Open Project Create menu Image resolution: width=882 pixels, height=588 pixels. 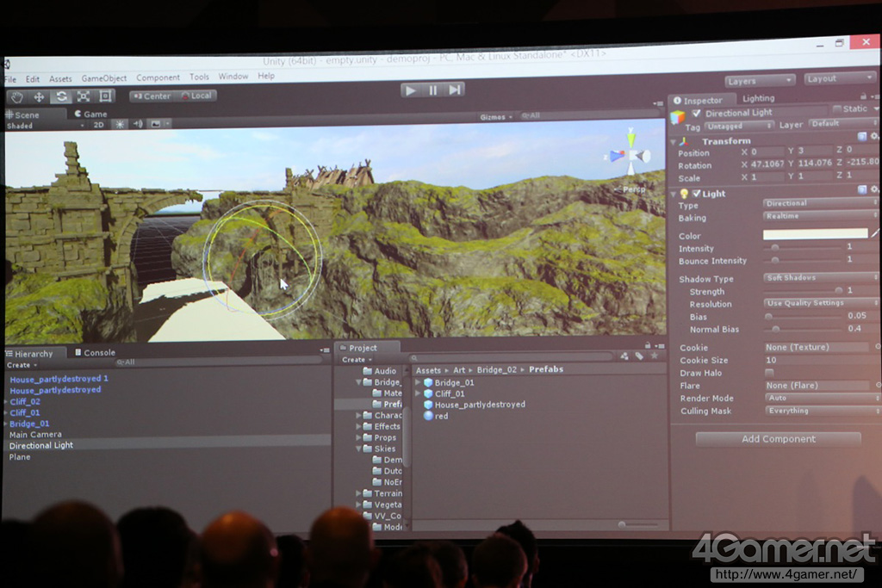click(357, 360)
